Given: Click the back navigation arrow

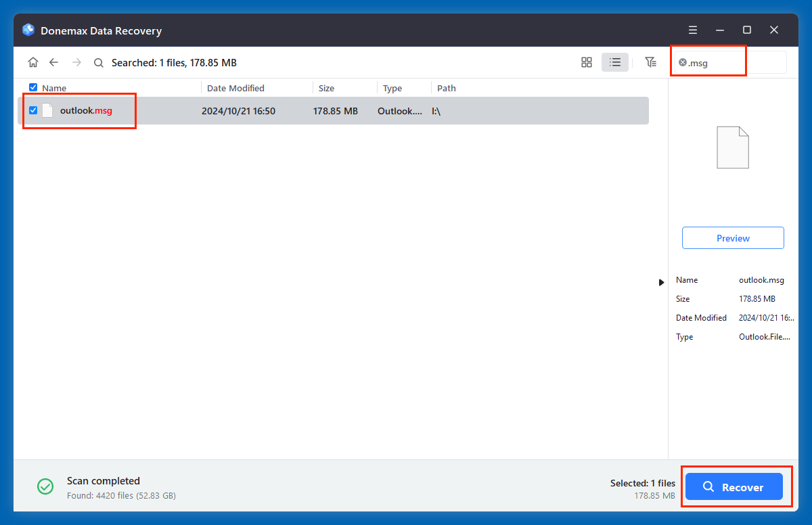Looking at the screenshot, I should click(53, 62).
